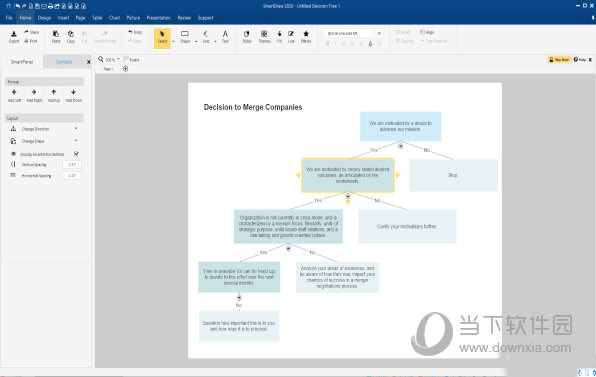
Task: Click the Print button in the ribbon
Action: point(31,41)
